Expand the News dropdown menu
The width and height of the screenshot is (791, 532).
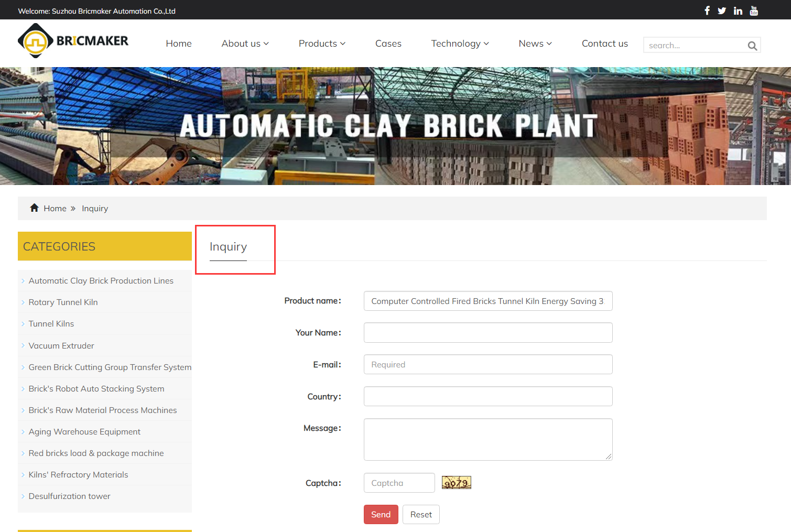point(535,44)
